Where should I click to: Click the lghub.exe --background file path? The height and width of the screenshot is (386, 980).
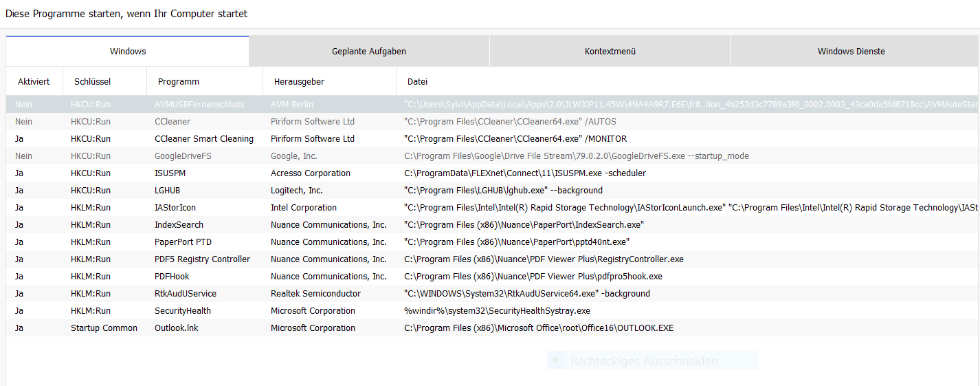pos(503,191)
